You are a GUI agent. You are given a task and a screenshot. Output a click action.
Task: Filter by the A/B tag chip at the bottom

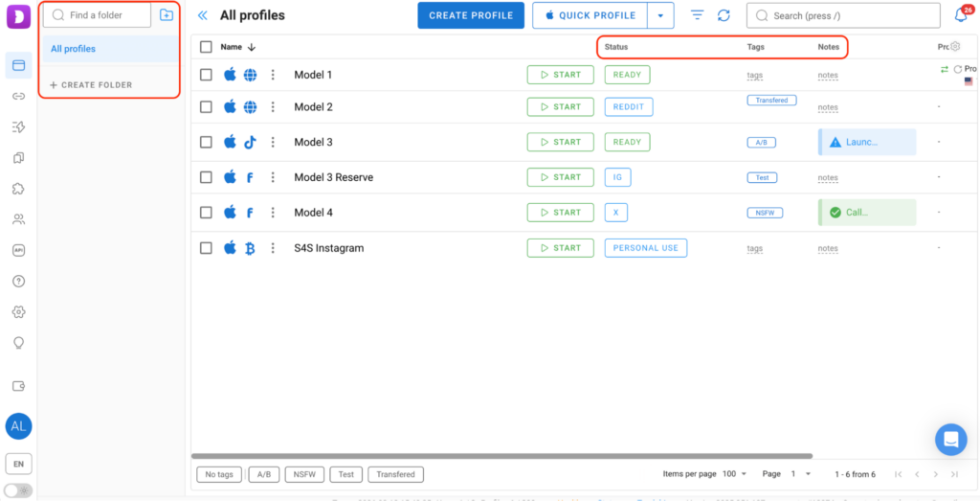264,474
